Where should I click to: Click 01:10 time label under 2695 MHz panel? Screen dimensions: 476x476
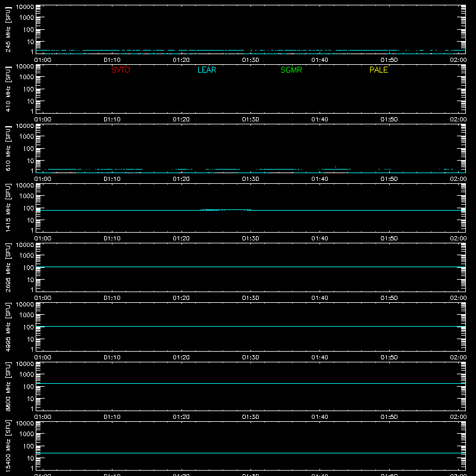(112, 298)
